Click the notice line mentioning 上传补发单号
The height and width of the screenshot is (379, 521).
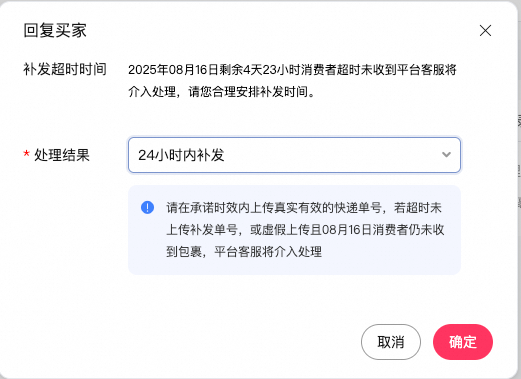coord(305,230)
